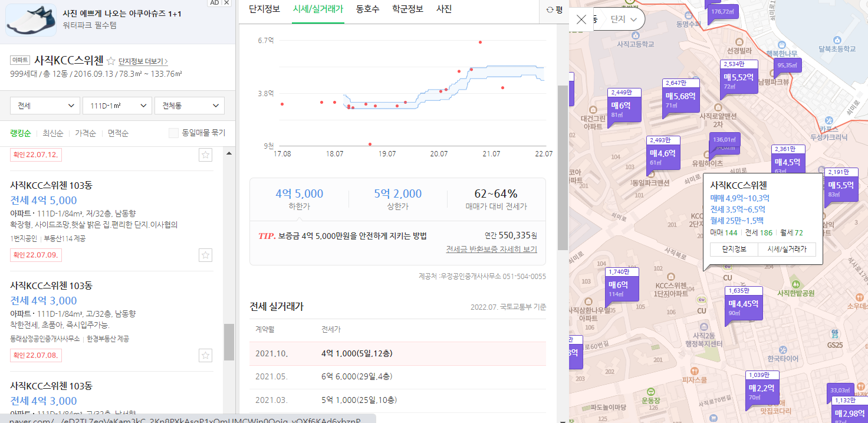
Task: Click the 사직고등학교 school icon on the map
Action: point(637,34)
